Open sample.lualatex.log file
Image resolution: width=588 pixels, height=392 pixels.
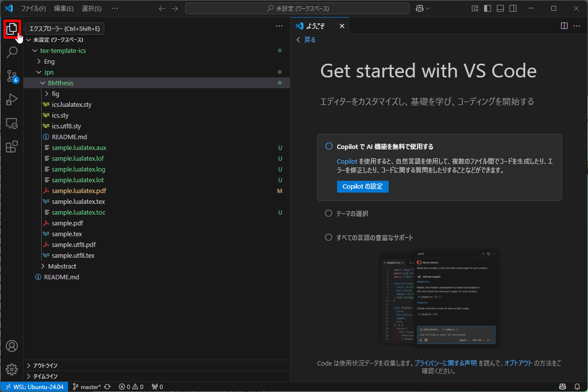[x=78, y=169]
